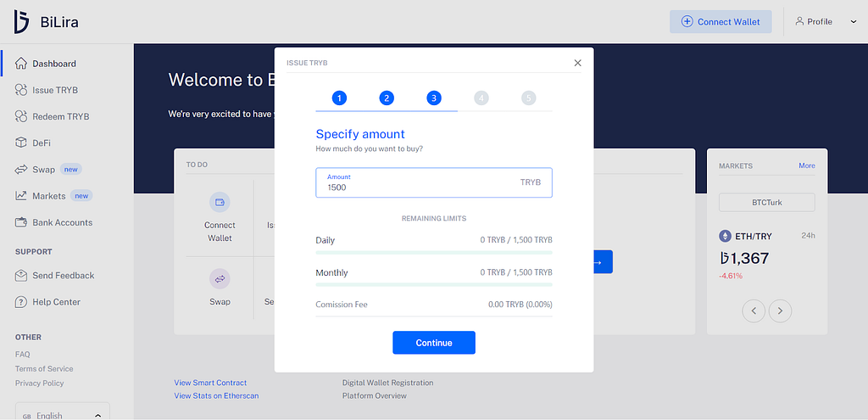This screenshot has width=868, height=420.
Task: Go to step 1 of wizard
Action: click(339, 98)
